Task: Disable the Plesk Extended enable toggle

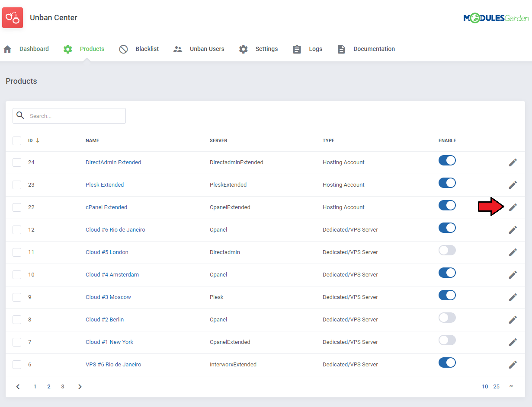Action: coord(447,183)
